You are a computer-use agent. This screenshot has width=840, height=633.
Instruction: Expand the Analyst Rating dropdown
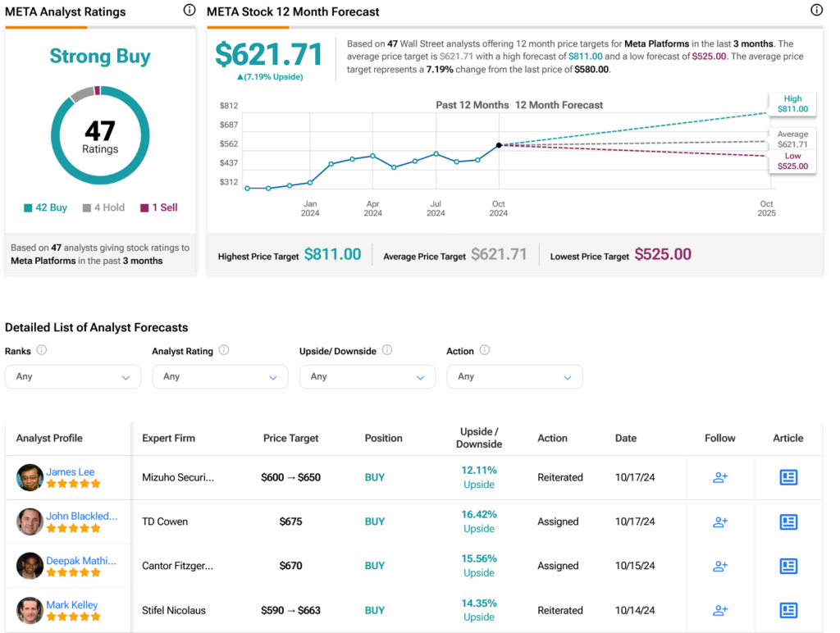(220, 376)
